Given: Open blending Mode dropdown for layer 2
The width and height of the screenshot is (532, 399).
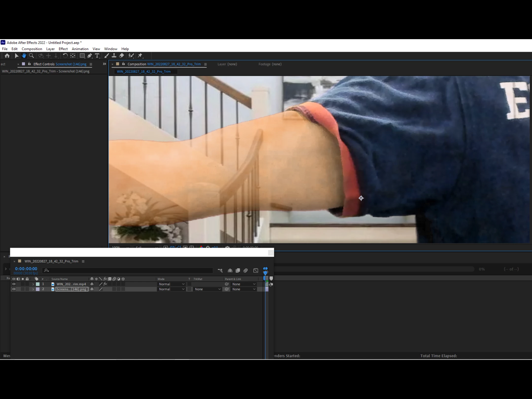Looking at the screenshot, I should point(171,289).
